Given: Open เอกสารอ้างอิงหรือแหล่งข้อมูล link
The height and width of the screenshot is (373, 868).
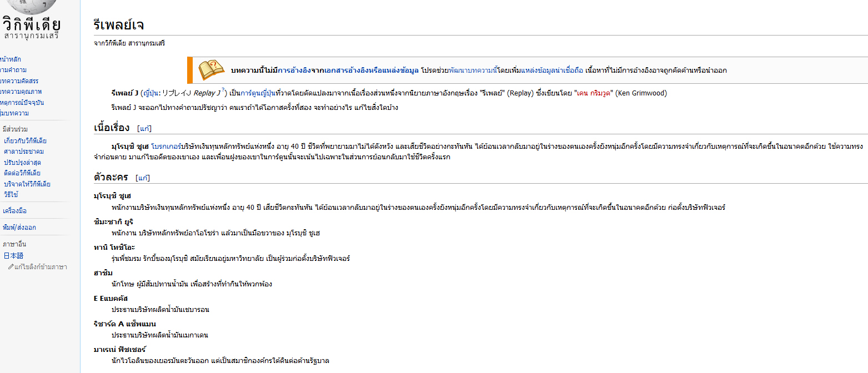Looking at the screenshot, I should [x=372, y=70].
